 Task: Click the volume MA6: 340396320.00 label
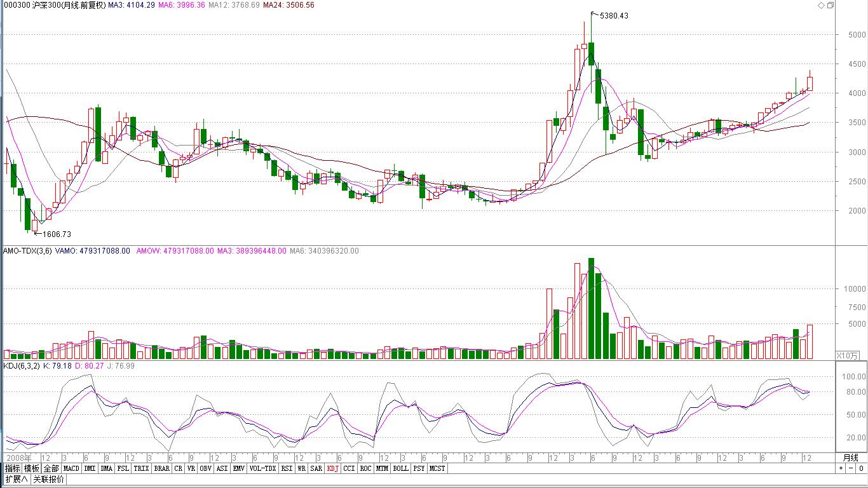324,251
